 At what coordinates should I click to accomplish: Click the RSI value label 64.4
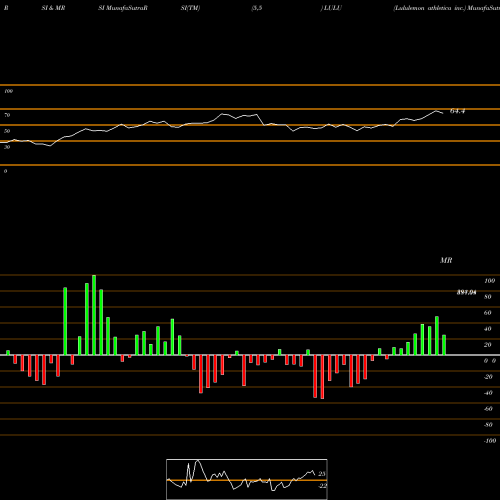(457, 111)
